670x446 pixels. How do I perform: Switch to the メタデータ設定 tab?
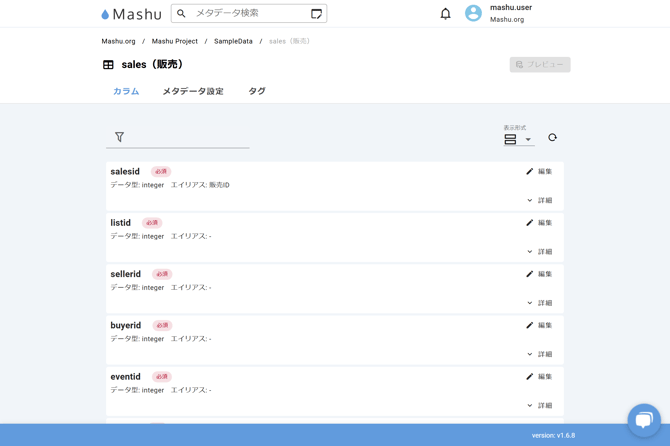(x=193, y=91)
